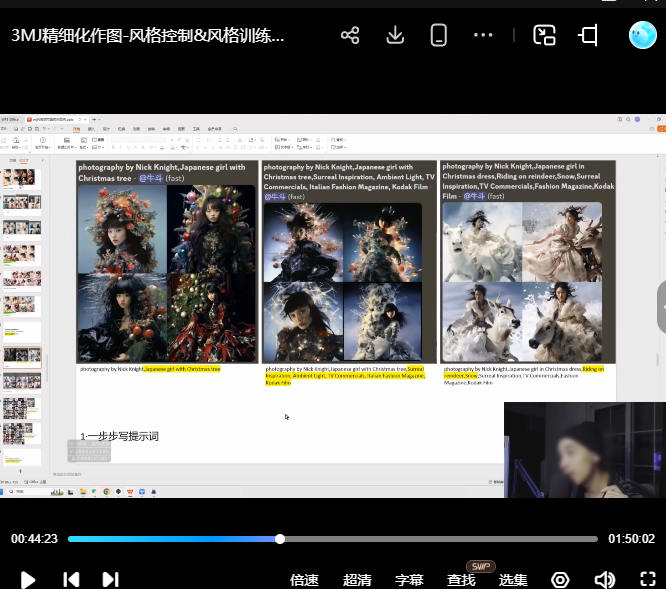Skip to the next video

point(110,579)
